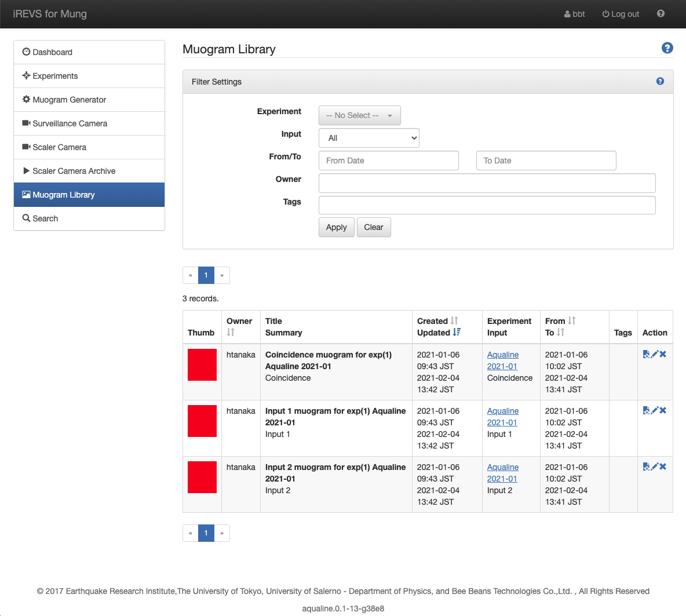Screen dimensions: 686x616
Task: Toggle sorting by the Owner column
Action: click(x=231, y=332)
